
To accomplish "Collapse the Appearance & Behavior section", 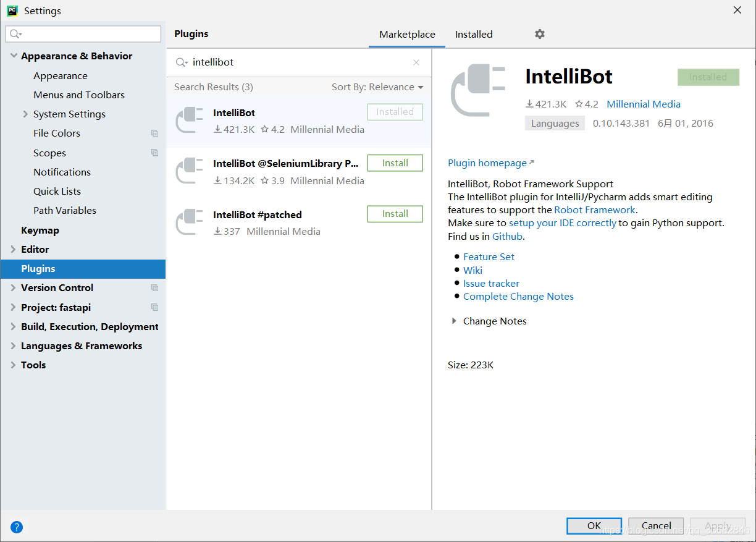I will 14,56.
